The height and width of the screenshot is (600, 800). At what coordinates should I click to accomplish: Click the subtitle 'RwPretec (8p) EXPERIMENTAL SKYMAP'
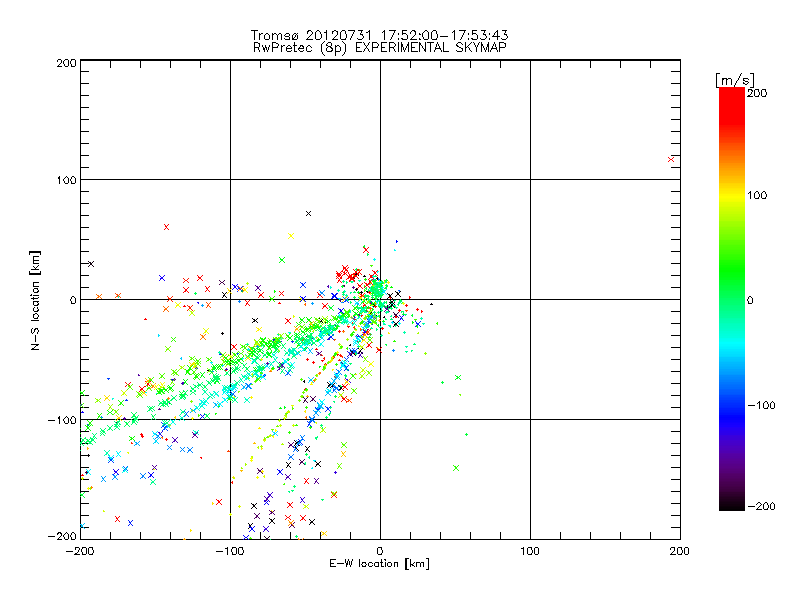(380, 48)
